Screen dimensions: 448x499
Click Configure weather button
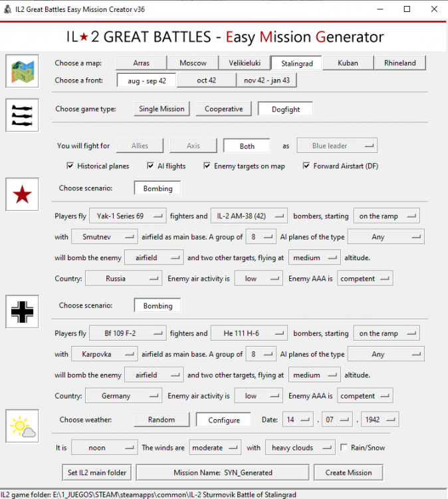[224, 420]
